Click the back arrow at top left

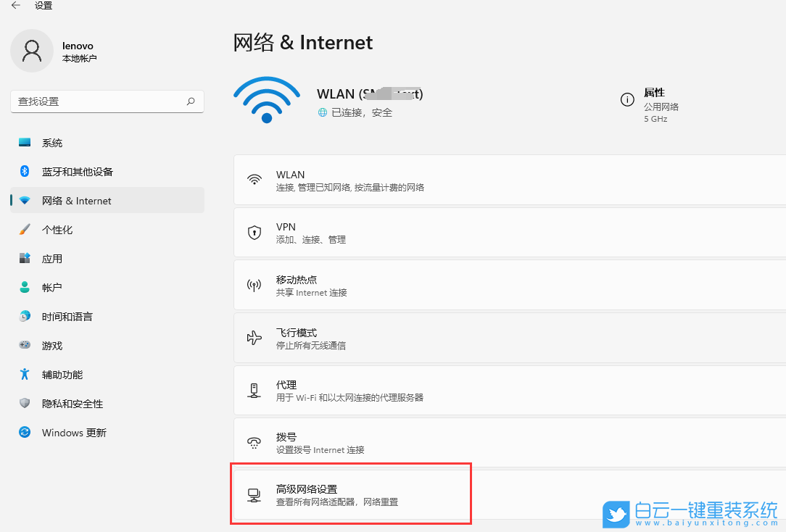[15, 6]
